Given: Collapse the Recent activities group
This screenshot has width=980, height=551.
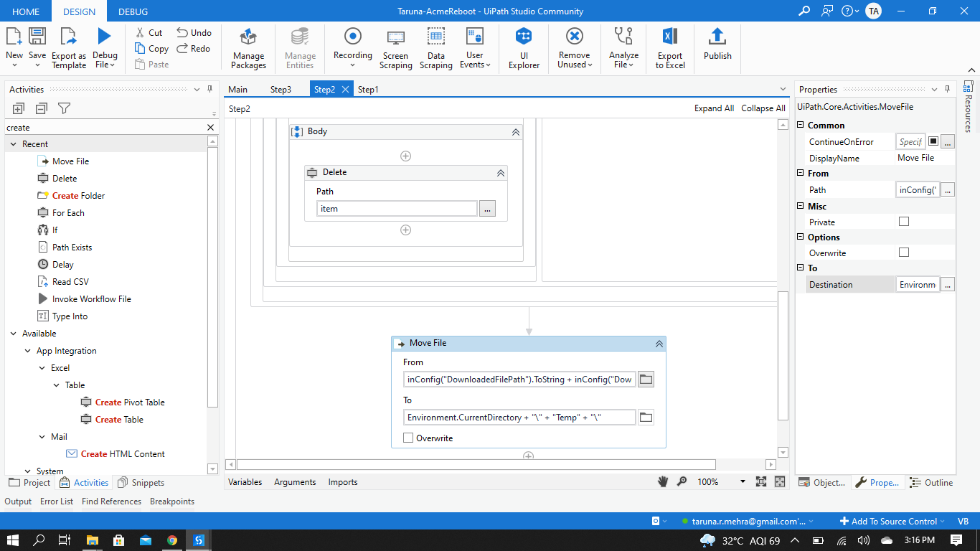Looking at the screenshot, I should coord(14,144).
